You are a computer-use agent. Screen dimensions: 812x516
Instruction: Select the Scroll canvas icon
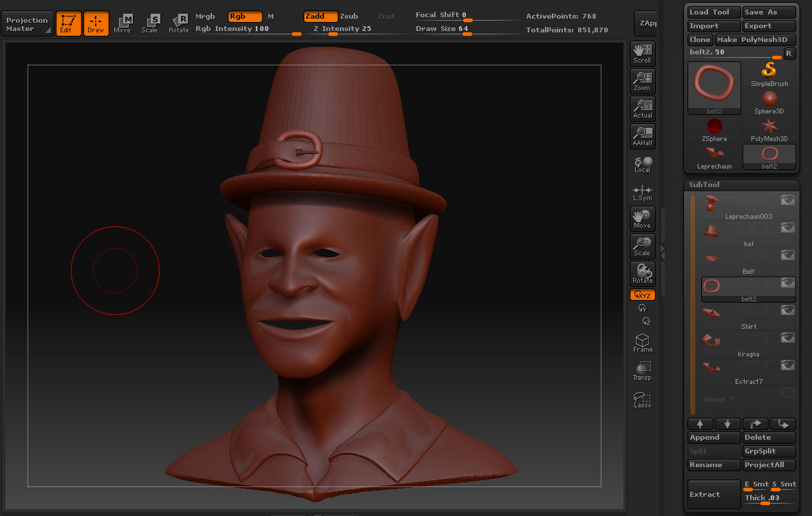(x=642, y=53)
